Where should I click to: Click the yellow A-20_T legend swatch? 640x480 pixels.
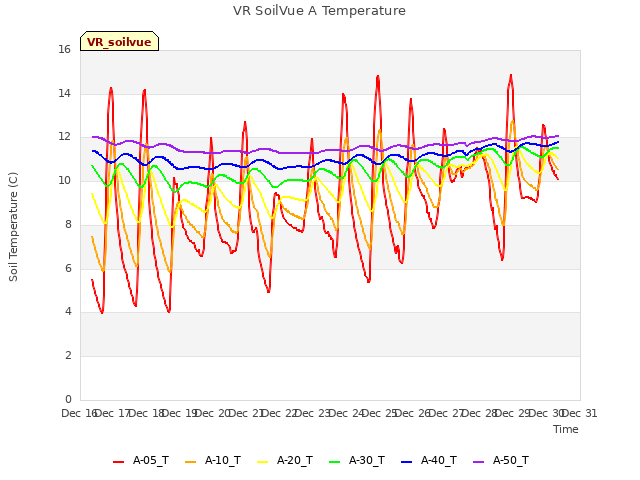pos(262,462)
